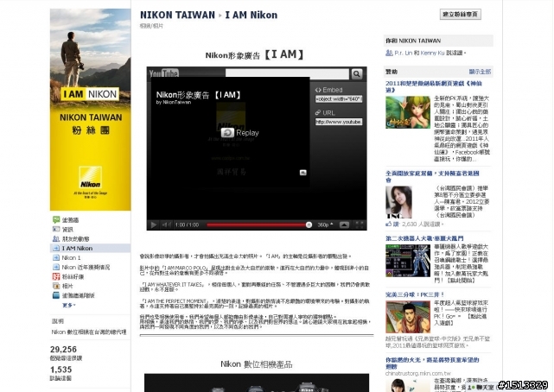This screenshot has height=392, width=554.
Task: Click the woman portrait ad thumbnail
Action: [x=399, y=202]
